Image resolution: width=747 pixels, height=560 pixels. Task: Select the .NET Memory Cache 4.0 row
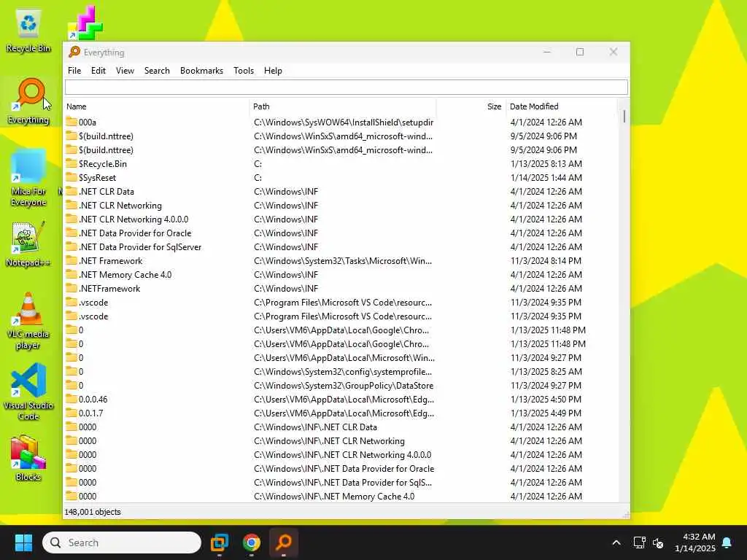click(341, 274)
